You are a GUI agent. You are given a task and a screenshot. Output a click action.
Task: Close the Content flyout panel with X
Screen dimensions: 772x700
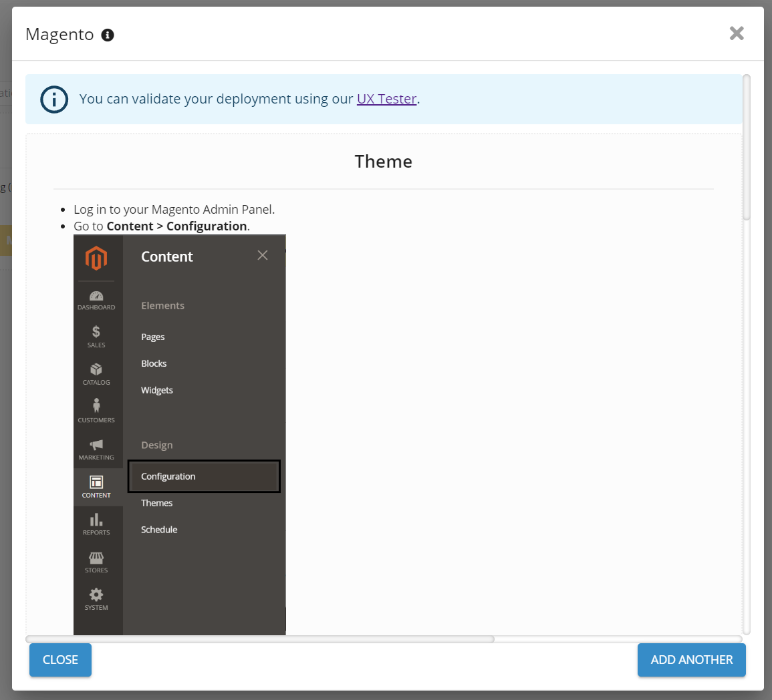[x=263, y=255]
